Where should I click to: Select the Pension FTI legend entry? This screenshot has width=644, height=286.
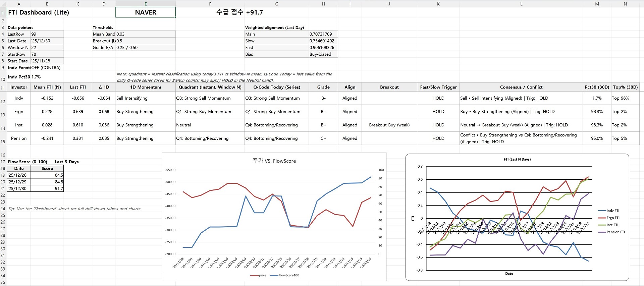coord(615,232)
